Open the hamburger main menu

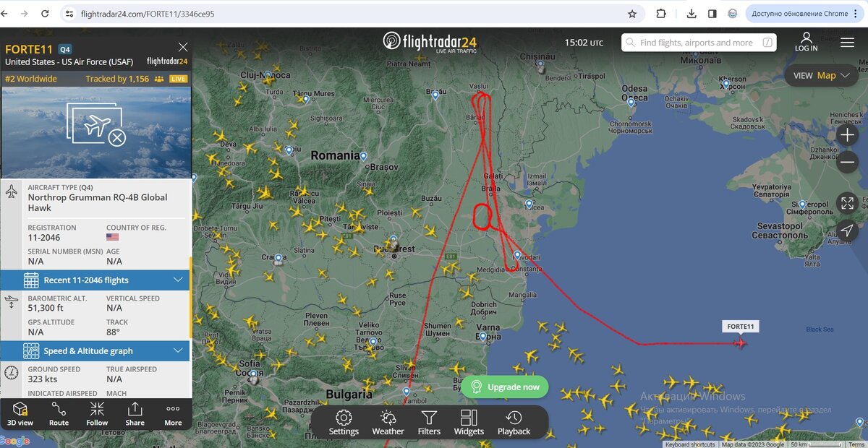pos(847,43)
